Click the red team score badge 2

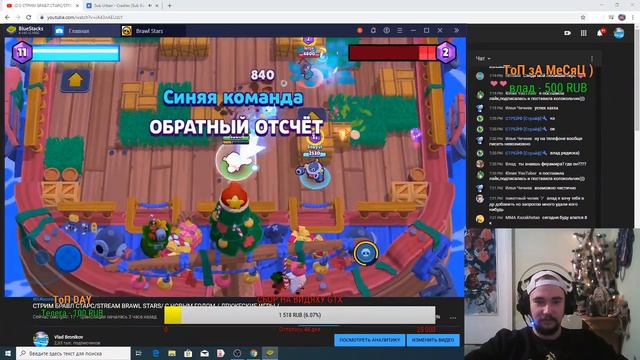(446, 52)
